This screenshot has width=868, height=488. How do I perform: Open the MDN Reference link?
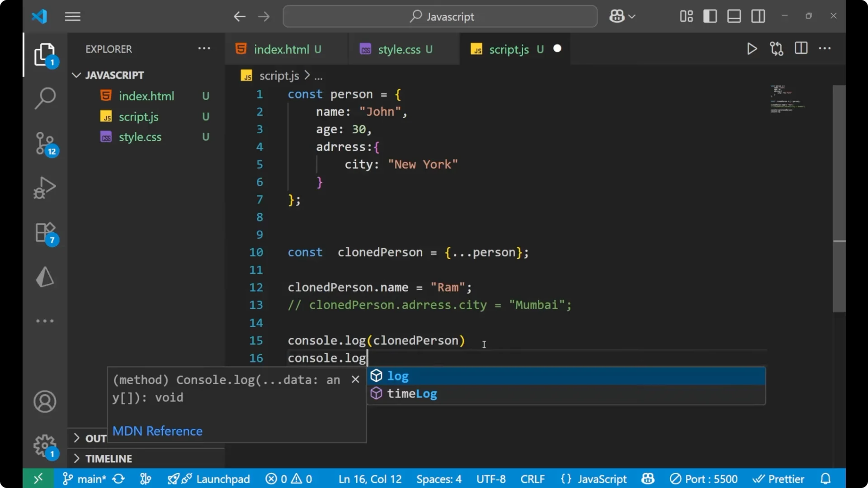(157, 431)
